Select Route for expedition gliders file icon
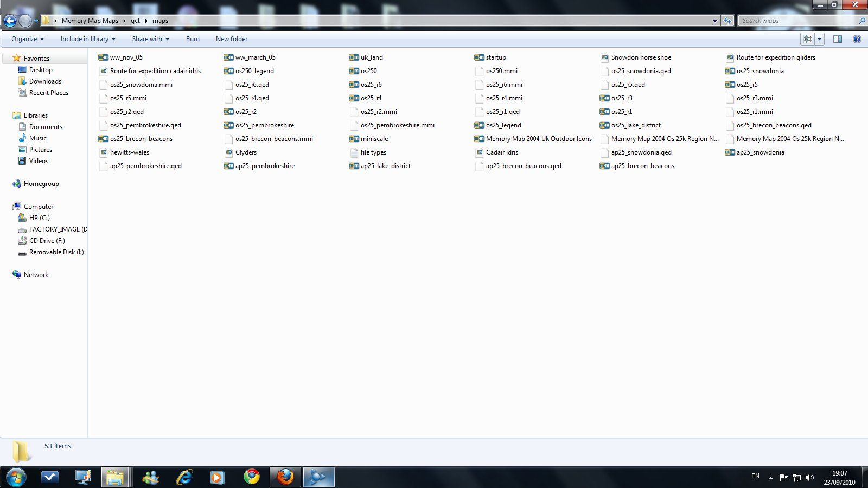This screenshot has width=868, height=488. [x=730, y=57]
